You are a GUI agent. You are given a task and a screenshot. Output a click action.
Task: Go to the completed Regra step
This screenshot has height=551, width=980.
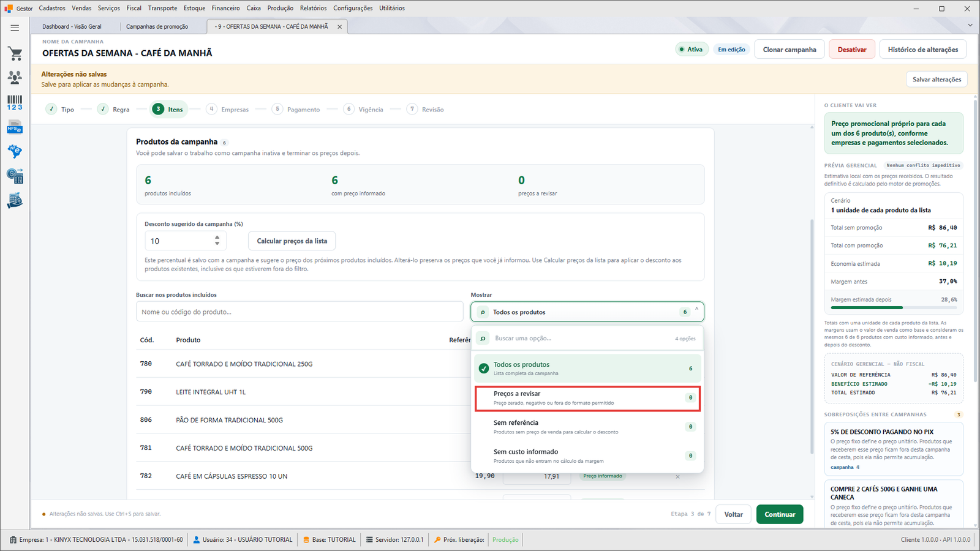click(113, 110)
